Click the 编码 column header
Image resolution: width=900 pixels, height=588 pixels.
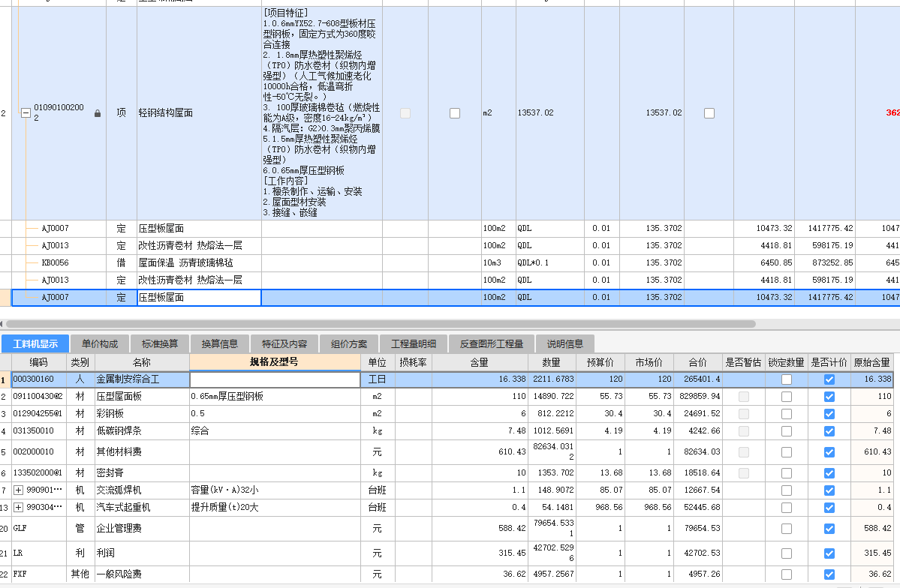pyautogui.click(x=39, y=362)
